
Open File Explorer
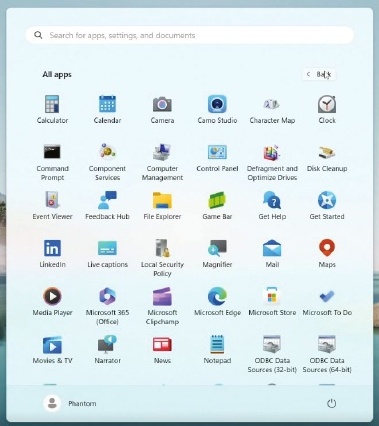click(162, 205)
